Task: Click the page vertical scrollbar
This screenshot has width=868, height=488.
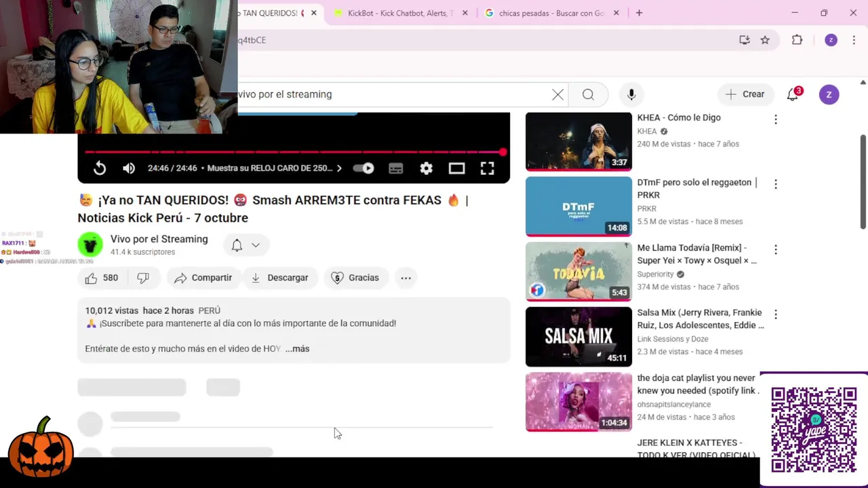Action: click(x=863, y=182)
